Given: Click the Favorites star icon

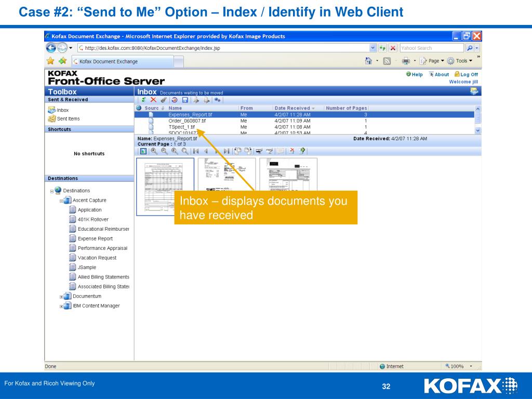Looking at the screenshot, I should coord(50,61).
